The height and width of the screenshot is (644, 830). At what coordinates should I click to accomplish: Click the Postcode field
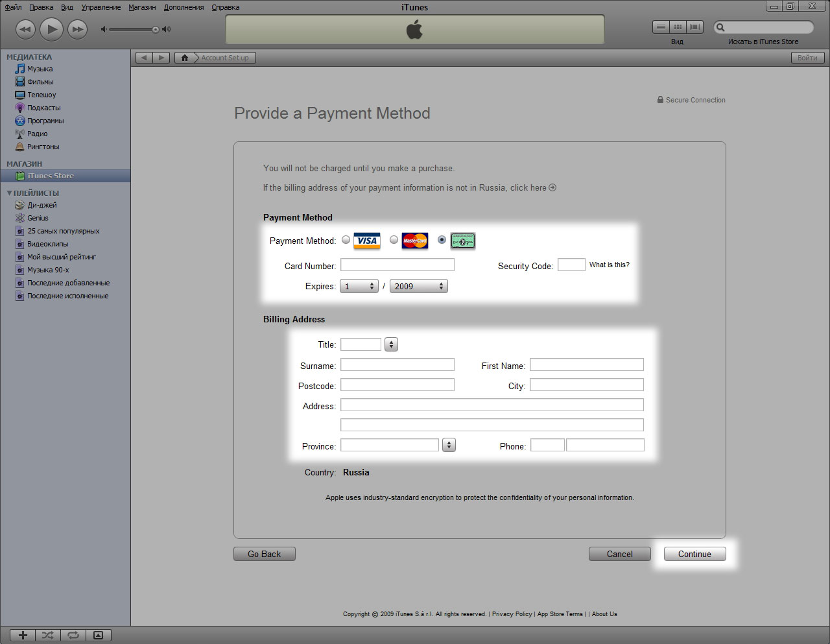(397, 385)
